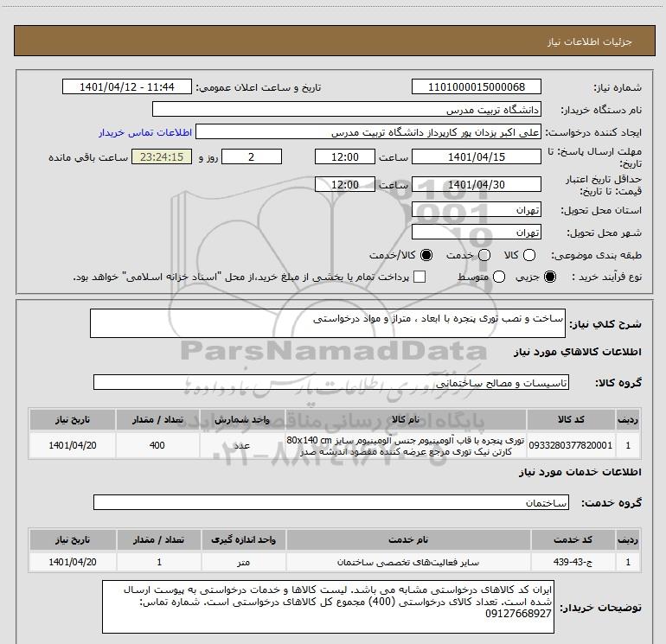Select the خدمت radio button
The height and width of the screenshot is (644, 666).
tap(484, 255)
